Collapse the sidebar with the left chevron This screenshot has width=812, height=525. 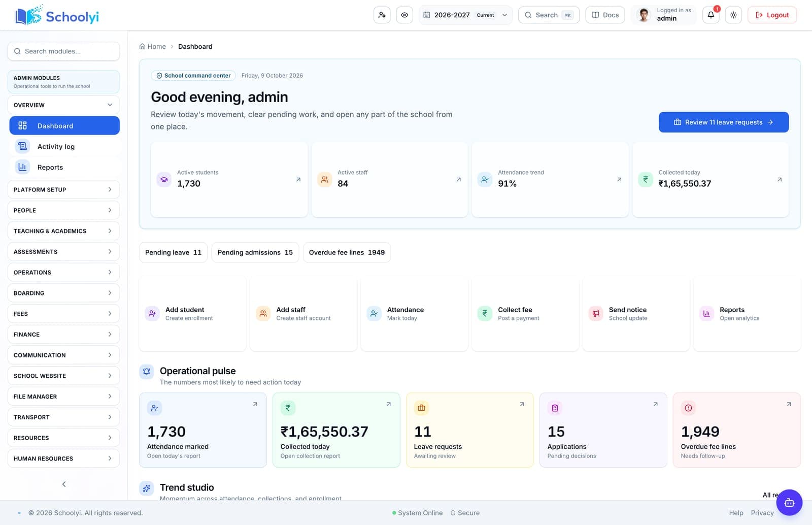64,484
